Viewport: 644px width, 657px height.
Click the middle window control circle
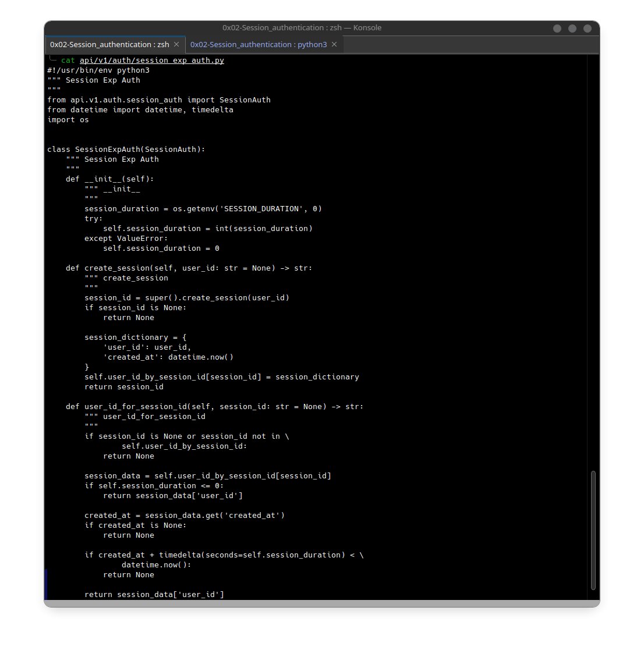pos(572,28)
